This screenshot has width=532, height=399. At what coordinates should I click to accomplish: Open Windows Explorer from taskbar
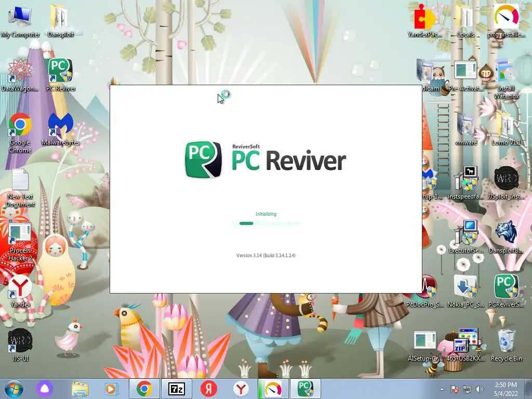[x=80, y=389]
